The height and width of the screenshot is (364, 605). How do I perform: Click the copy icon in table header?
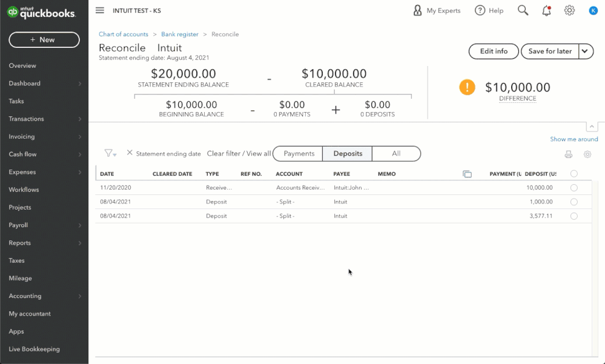tap(467, 174)
